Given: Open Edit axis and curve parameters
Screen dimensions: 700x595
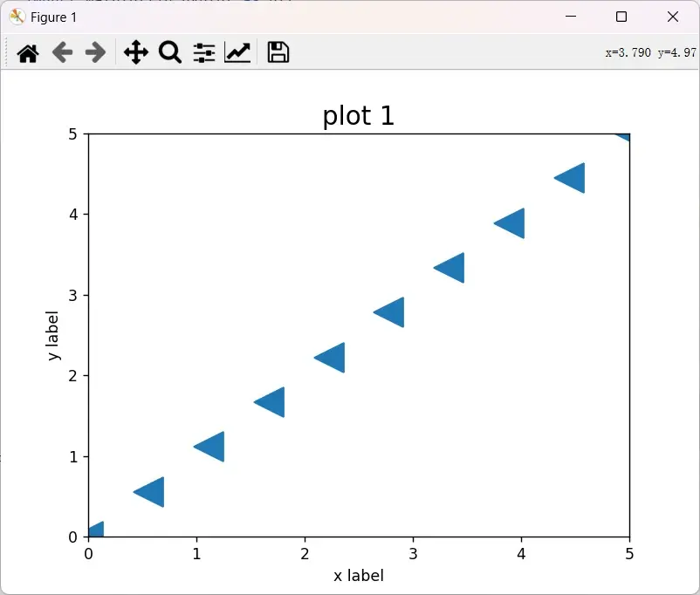Looking at the screenshot, I should point(237,52).
